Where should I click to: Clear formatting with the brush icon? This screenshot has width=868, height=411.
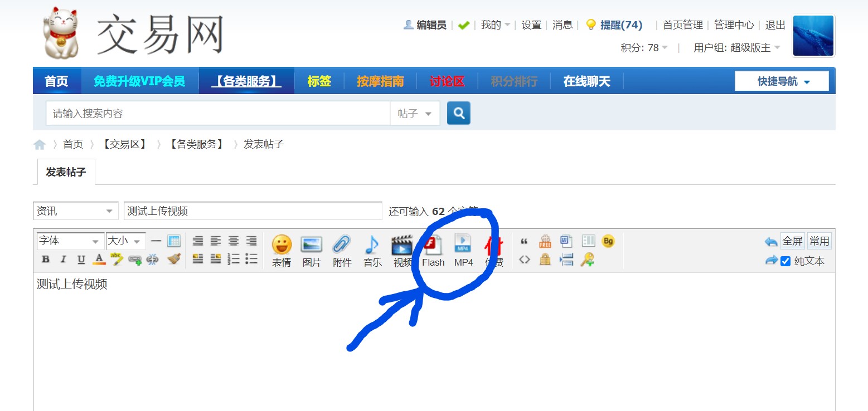(174, 259)
